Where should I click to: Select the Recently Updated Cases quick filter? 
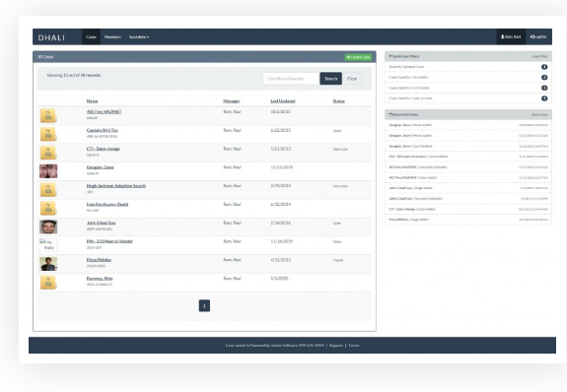(468, 67)
